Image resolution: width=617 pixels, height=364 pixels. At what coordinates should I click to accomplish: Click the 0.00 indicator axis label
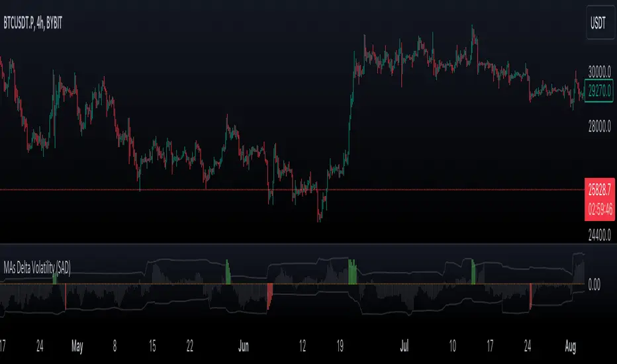(x=594, y=285)
